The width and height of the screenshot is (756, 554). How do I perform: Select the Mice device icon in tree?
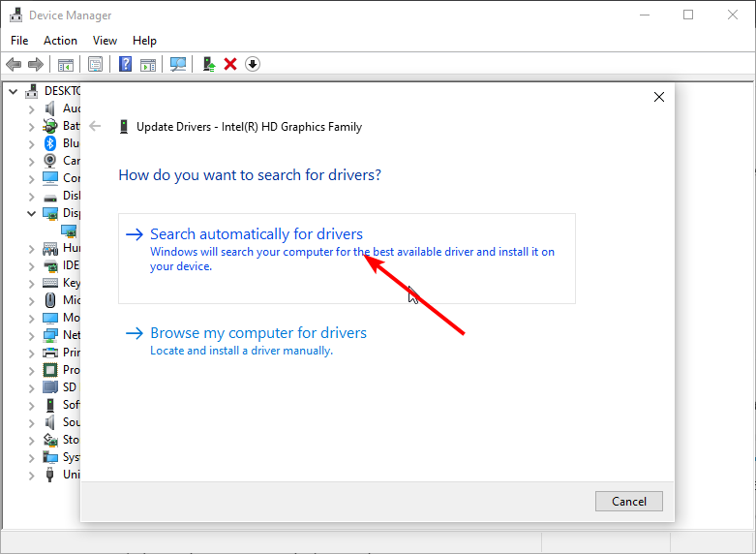pyautogui.click(x=50, y=300)
